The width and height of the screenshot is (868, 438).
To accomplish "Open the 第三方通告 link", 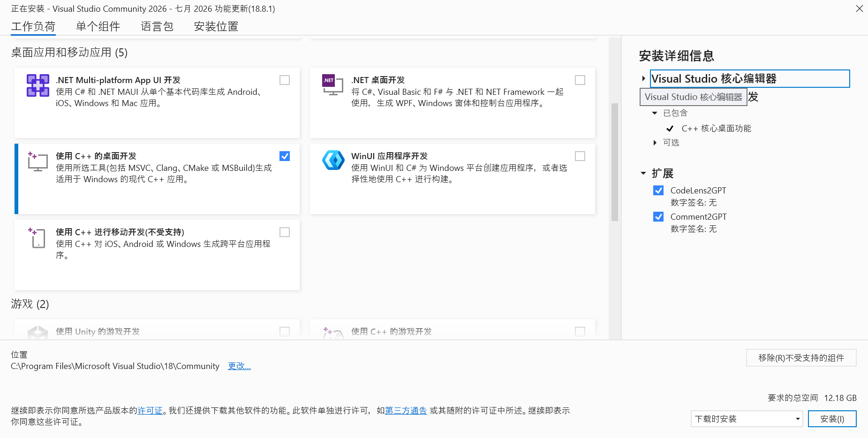I will (406, 411).
